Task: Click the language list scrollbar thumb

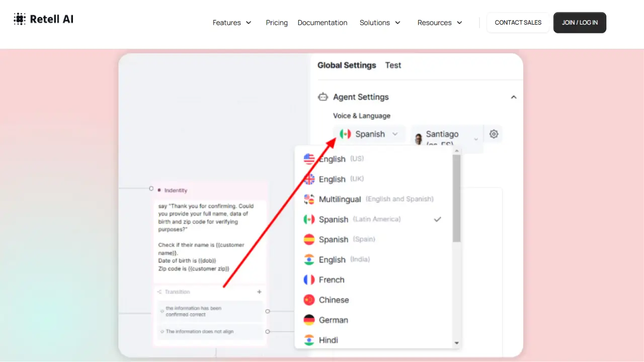Action: (456, 199)
